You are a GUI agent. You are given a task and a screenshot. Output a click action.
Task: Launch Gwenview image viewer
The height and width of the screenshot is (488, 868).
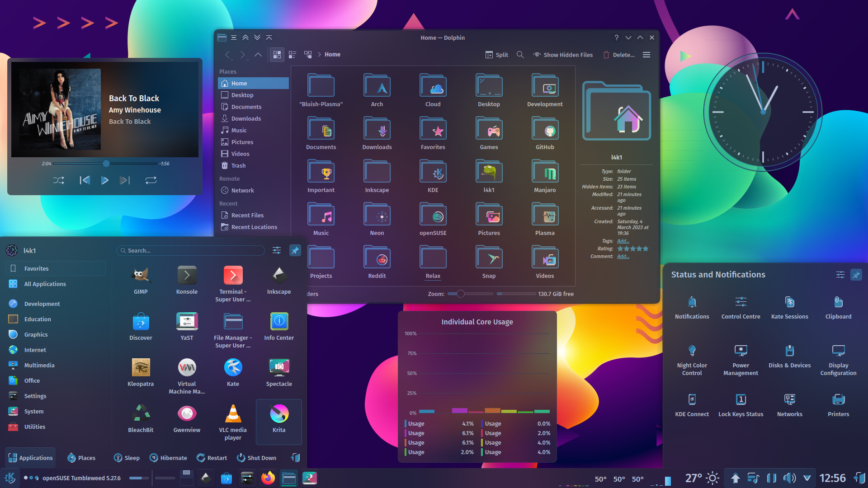click(x=187, y=418)
